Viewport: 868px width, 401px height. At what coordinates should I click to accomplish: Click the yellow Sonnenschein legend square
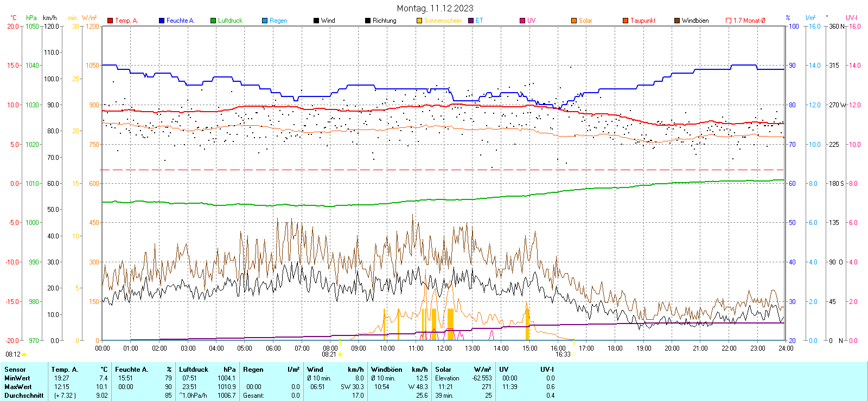(x=419, y=21)
